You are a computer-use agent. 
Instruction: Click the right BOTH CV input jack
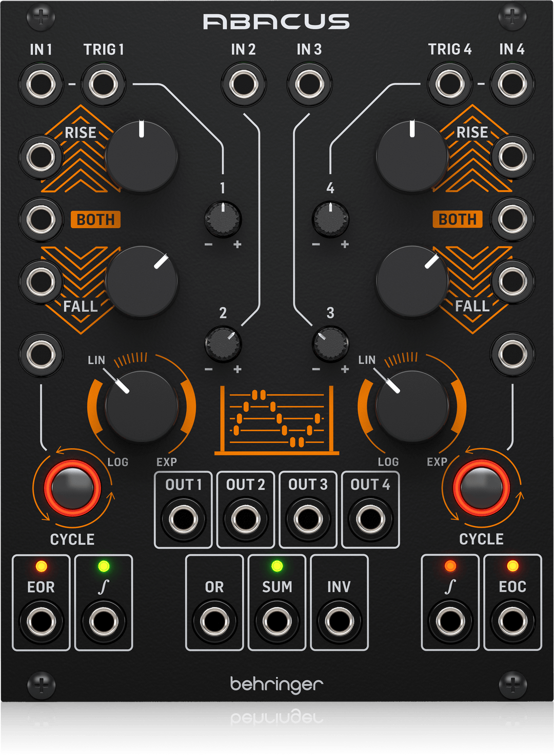512,220
